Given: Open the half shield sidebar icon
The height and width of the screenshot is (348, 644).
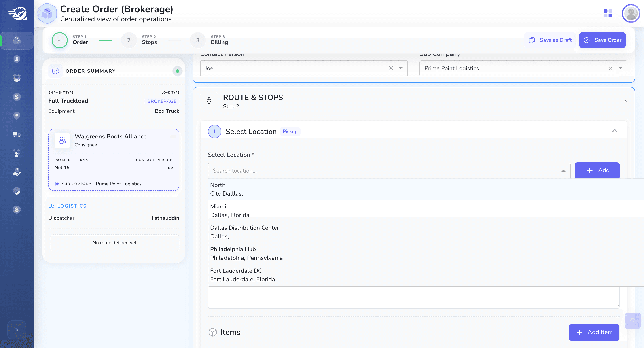Looking at the screenshot, I should (17, 191).
